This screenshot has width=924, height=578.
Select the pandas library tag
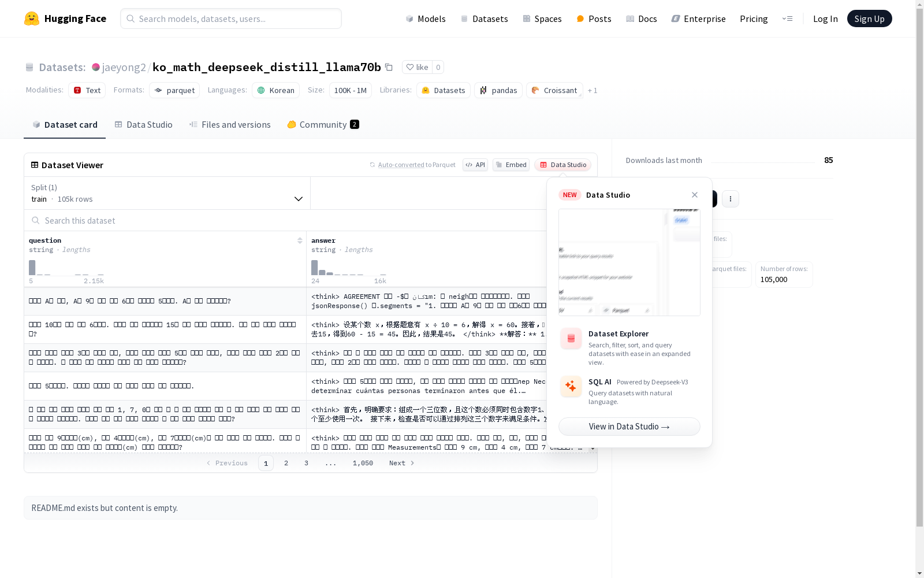click(x=498, y=90)
